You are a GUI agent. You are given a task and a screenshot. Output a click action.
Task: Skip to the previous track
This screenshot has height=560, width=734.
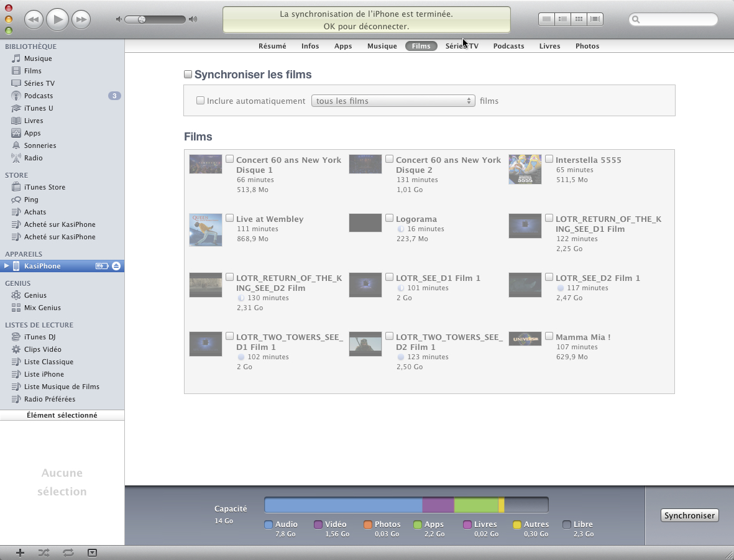point(33,19)
